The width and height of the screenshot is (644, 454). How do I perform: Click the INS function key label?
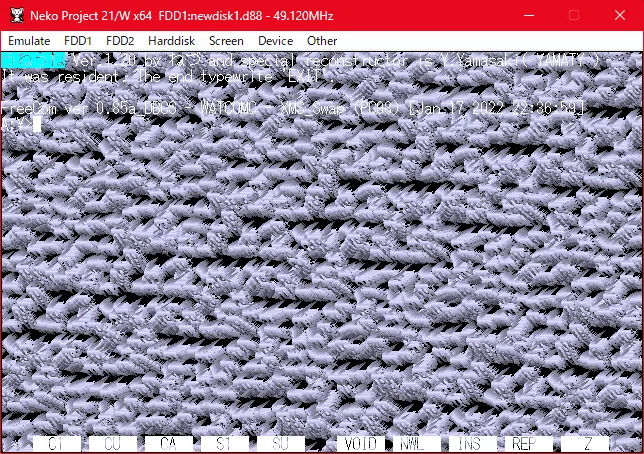[472, 443]
